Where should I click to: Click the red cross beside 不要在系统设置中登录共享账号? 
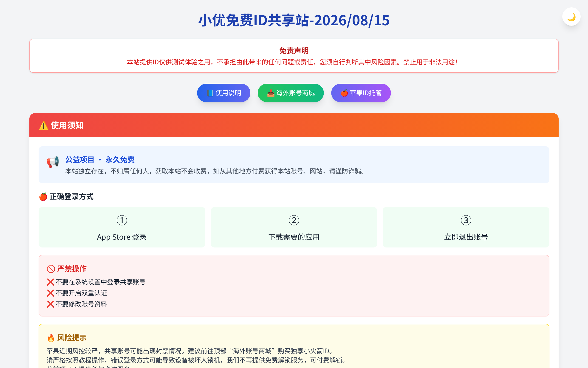[50, 282]
